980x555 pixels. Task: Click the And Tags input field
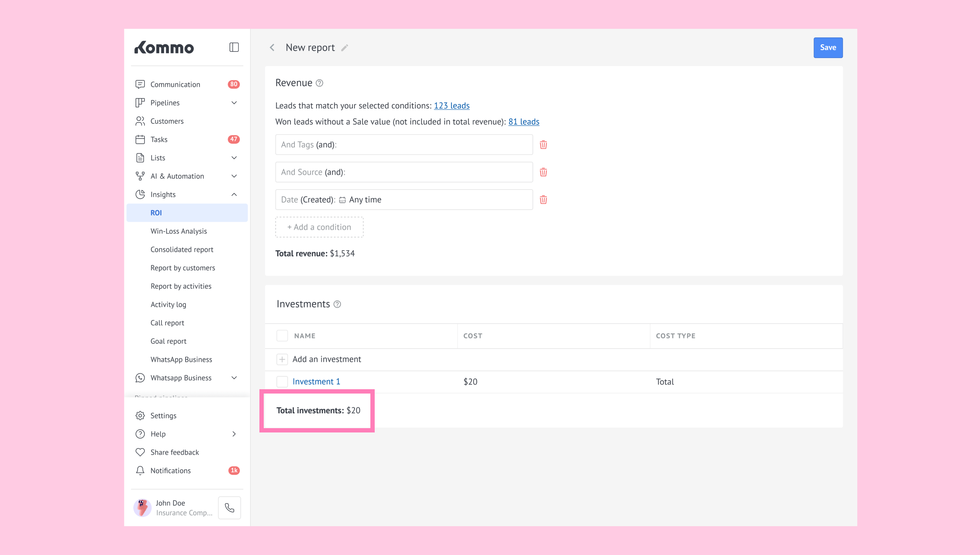404,145
